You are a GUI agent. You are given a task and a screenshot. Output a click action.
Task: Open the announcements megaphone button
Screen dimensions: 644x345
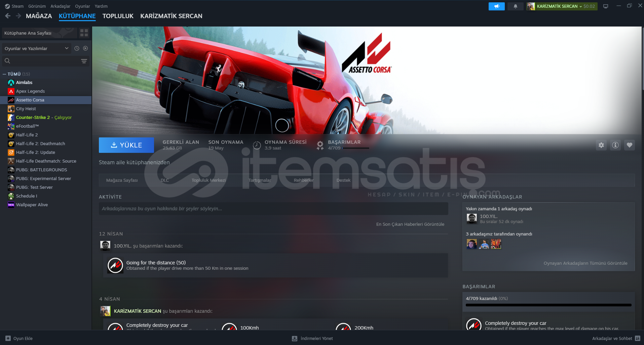pos(496,6)
